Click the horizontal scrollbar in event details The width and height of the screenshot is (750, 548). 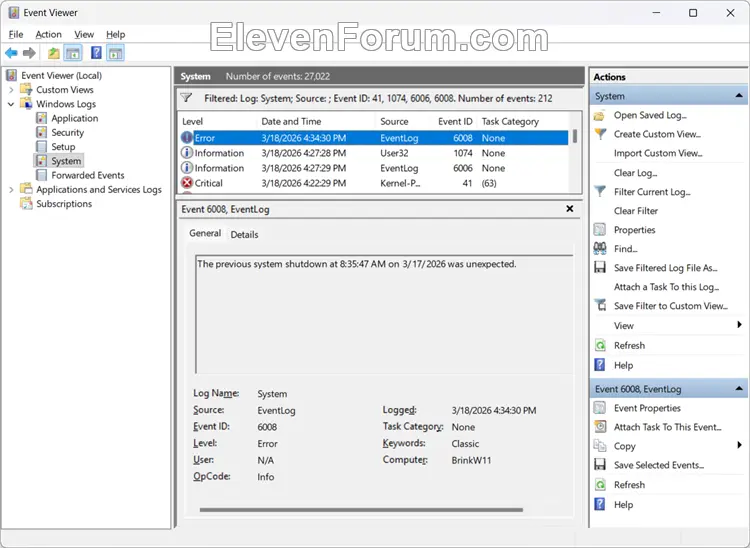[x=361, y=510]
